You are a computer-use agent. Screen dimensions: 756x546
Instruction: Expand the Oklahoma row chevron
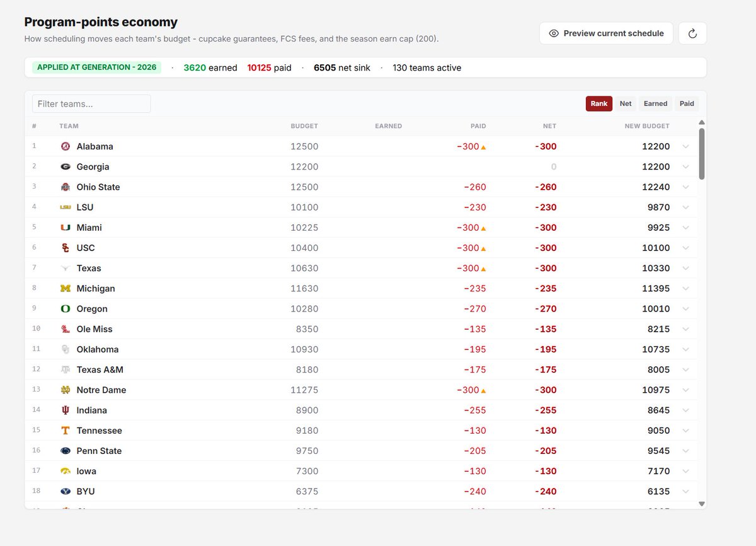[x=685, y=349]
